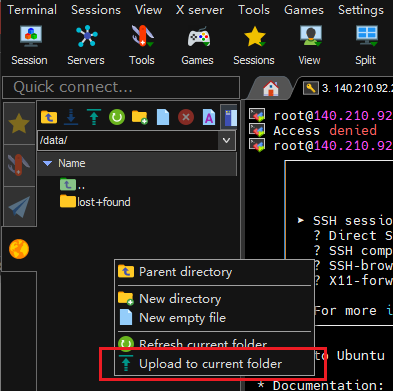
Task: Go to parent directory via SFTP toolbar
Action: [49, 117]
